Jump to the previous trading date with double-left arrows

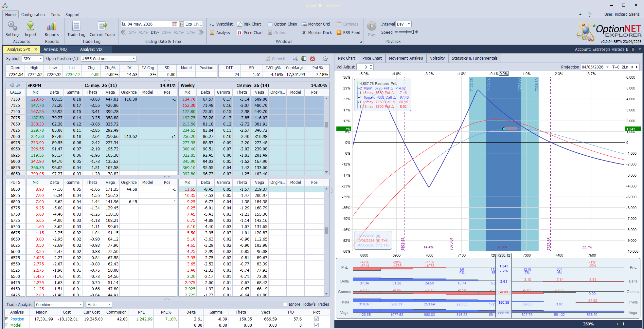(x=123, y=32)
